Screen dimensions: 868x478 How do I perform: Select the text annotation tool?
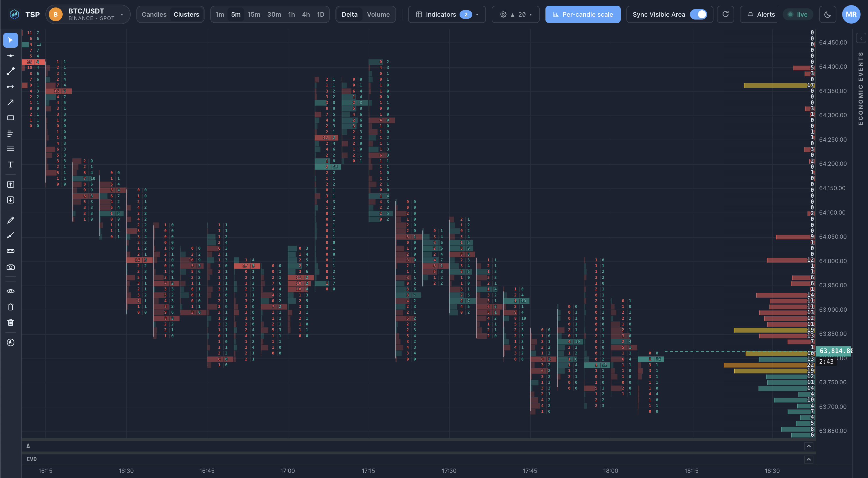click(10, 165)
